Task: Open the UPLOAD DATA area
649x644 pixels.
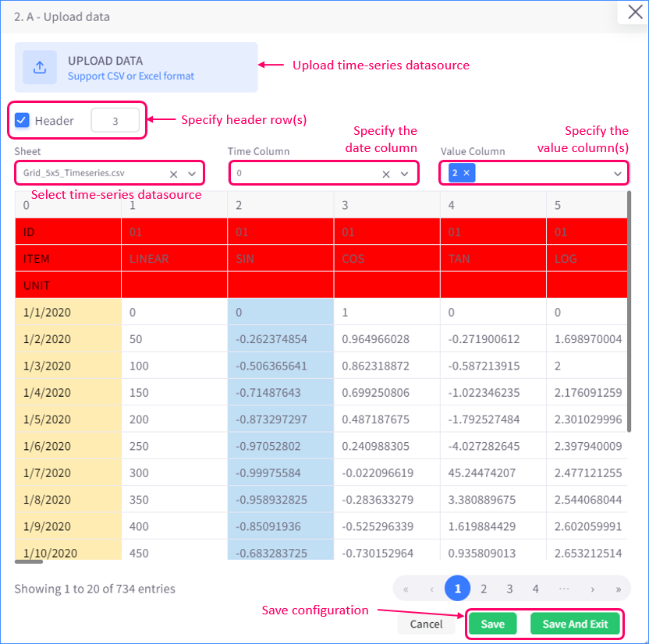Action: [x=137, y=67]
